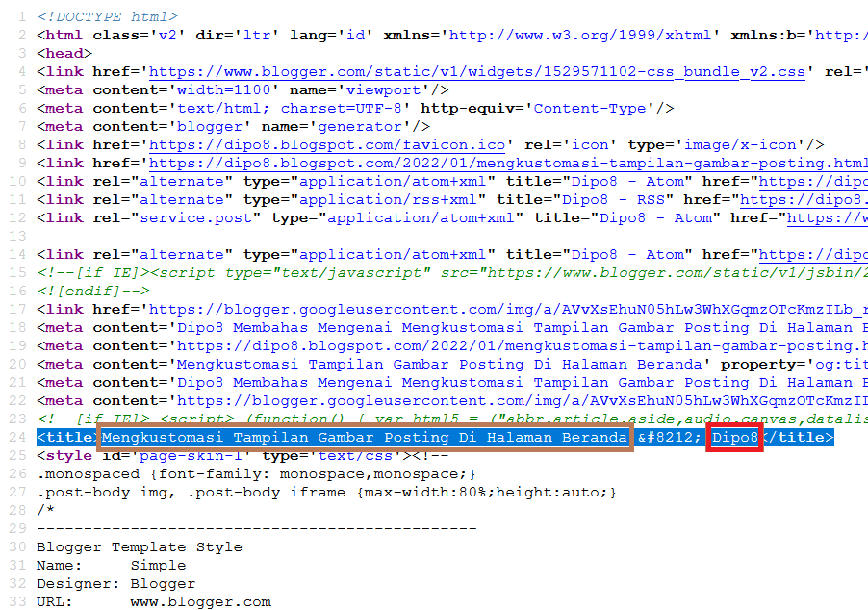
Task: Open the mengkustomasi-tampilan-gambar-posting.html link on line 9
Action: (x=508, y=164)
